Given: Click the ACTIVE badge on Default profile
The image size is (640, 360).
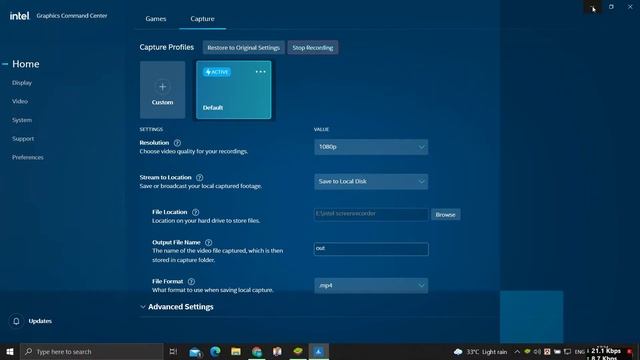Looking at the screenshot, I should click(217, 72).
